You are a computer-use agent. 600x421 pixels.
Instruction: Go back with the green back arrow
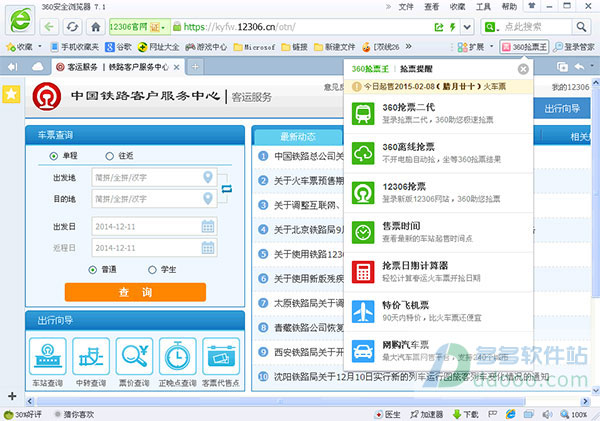(49, 27)
